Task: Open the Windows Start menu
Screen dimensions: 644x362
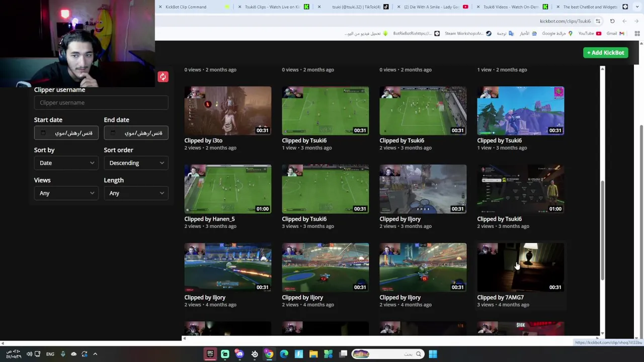Action: [x=433, y=354]
